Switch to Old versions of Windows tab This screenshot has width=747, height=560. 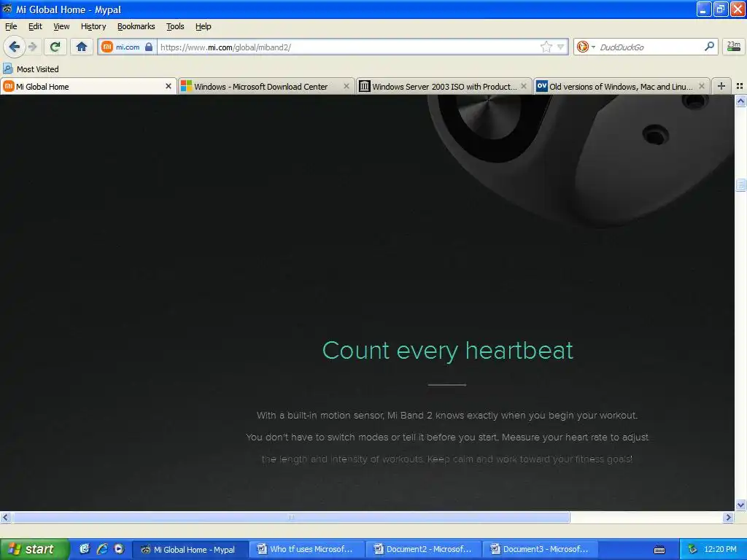coord(622,86)
